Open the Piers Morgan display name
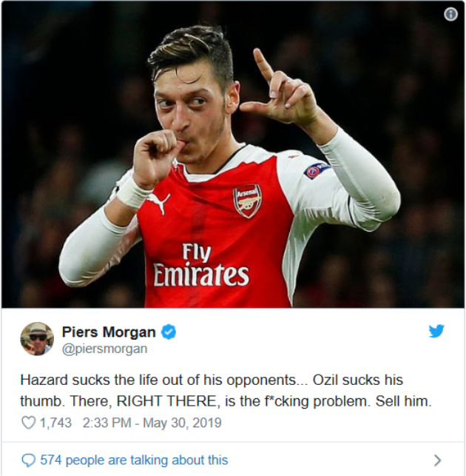Viewport: 466px width, 476px height. 108,332
